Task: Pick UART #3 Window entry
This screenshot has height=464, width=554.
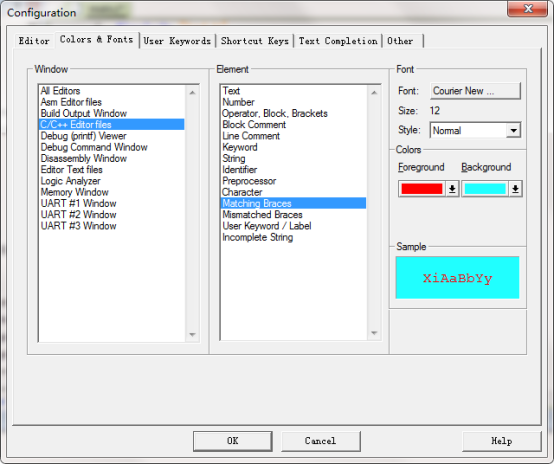Action: click(x=111, y=226)
